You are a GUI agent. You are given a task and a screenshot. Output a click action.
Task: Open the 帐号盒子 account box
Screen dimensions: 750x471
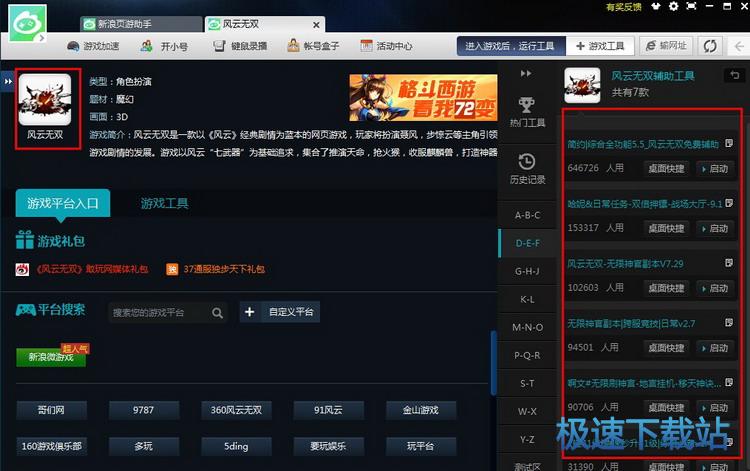313,46
